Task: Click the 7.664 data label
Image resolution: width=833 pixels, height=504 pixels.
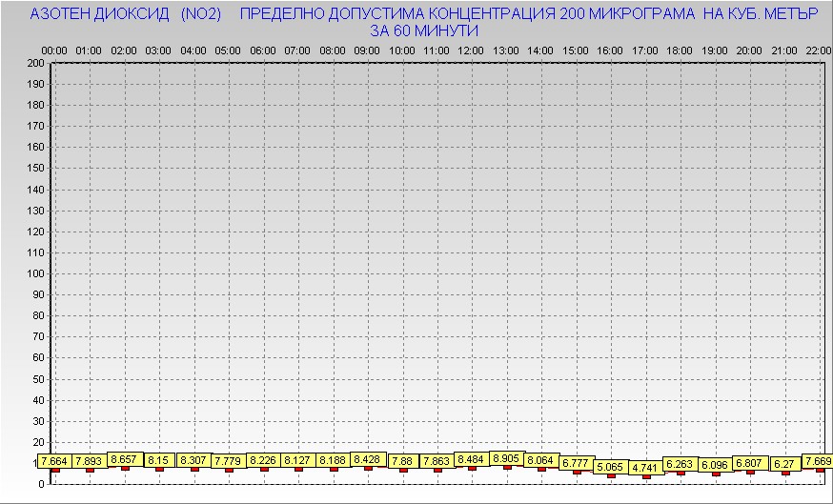Action: [54, 461]
